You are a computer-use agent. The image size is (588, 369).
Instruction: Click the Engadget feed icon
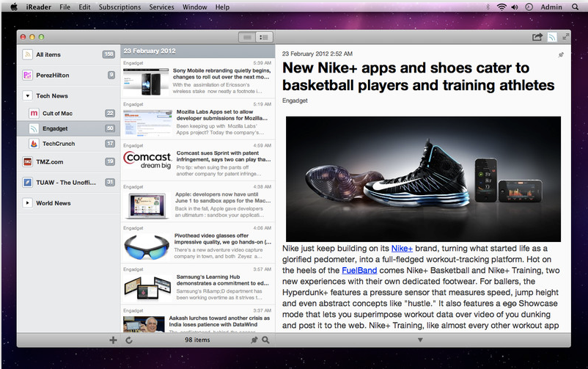[x=34, y=129]
